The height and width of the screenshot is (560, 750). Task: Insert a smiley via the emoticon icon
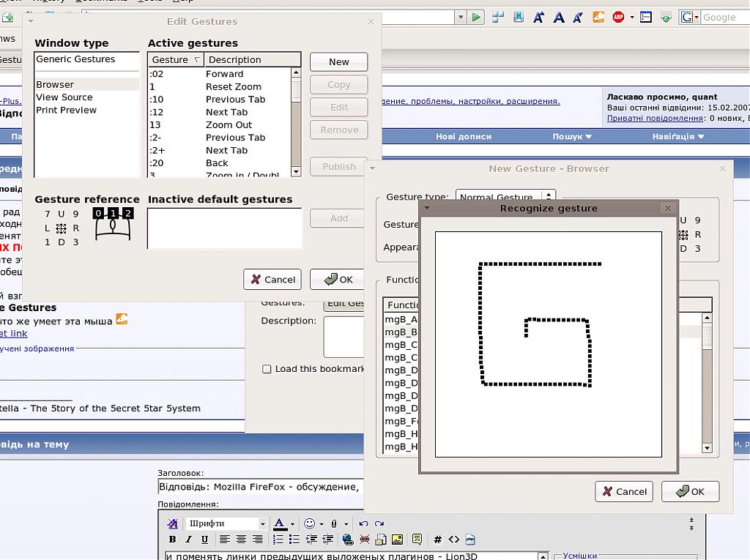[x=309, y=523]
